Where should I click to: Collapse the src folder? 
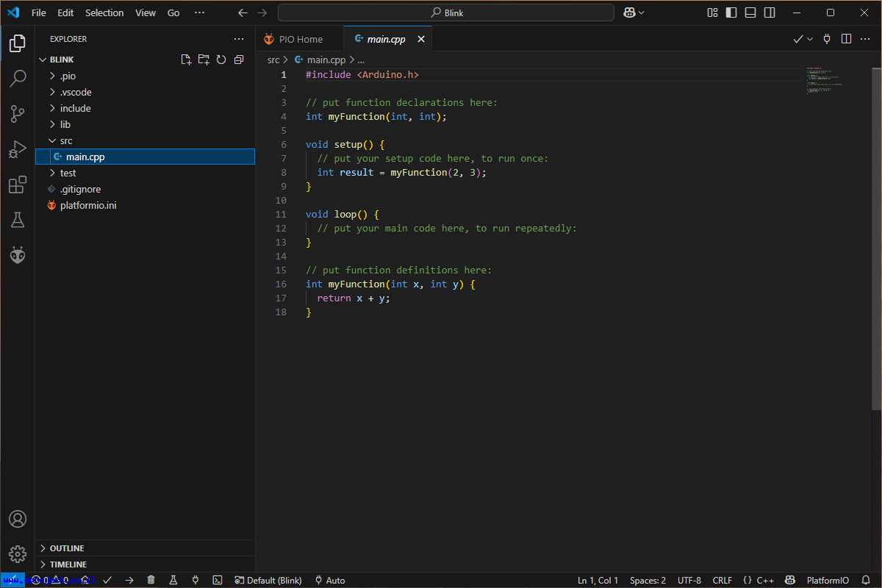pos(53,140)
